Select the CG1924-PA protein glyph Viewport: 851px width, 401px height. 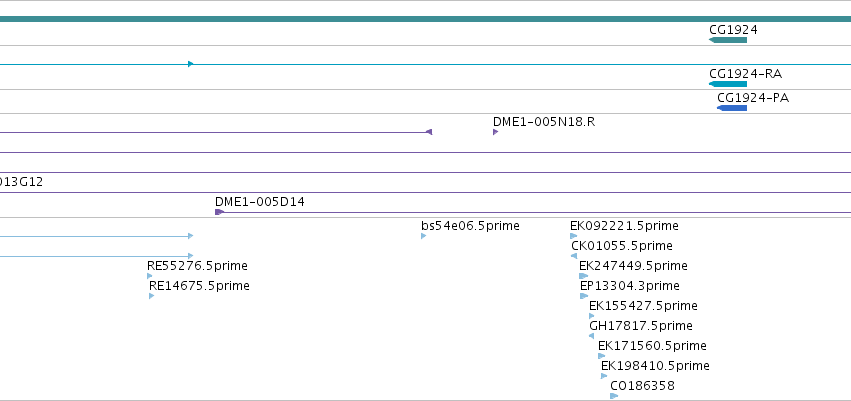click(x=732, y=108)
